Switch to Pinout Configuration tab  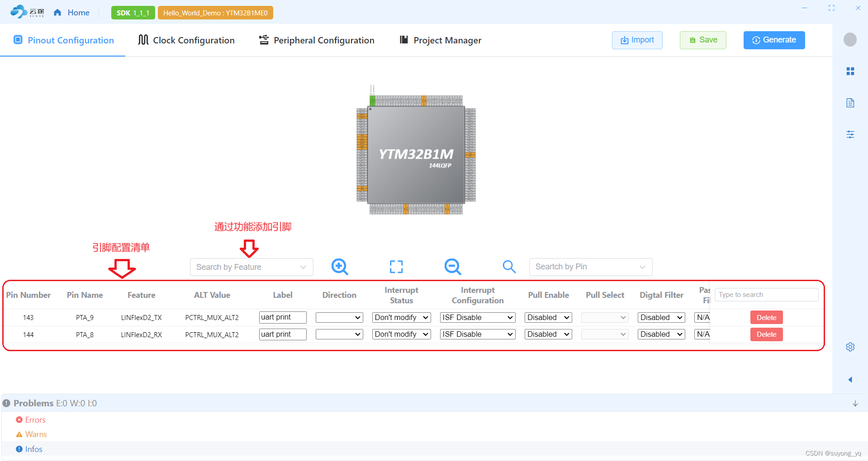tap(63, 40)
